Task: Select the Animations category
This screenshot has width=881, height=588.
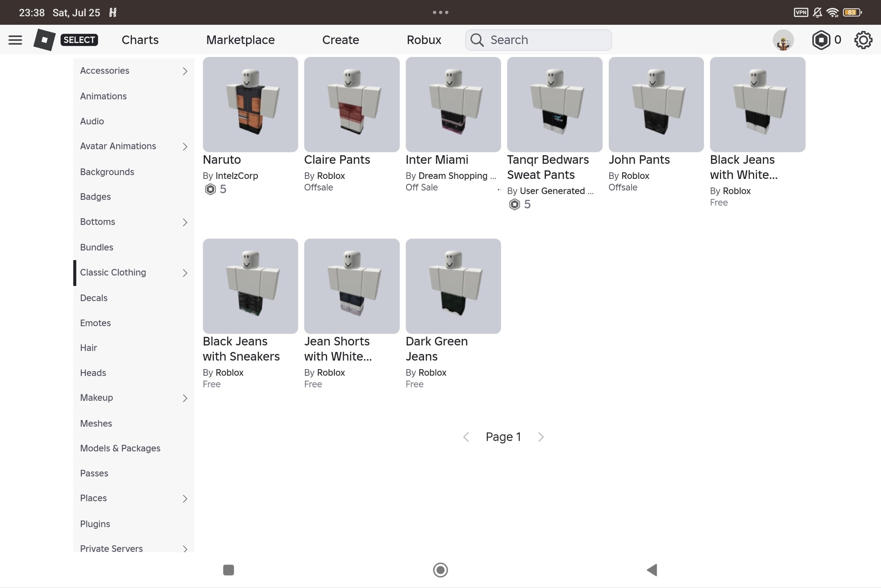Action: 103,96
